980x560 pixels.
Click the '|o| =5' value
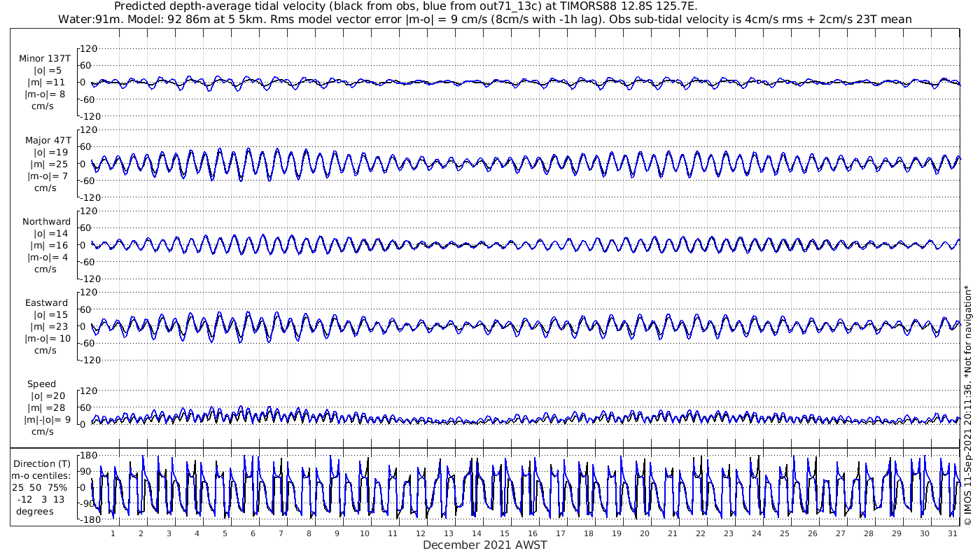pyautogui.click(x=47, y=71)
